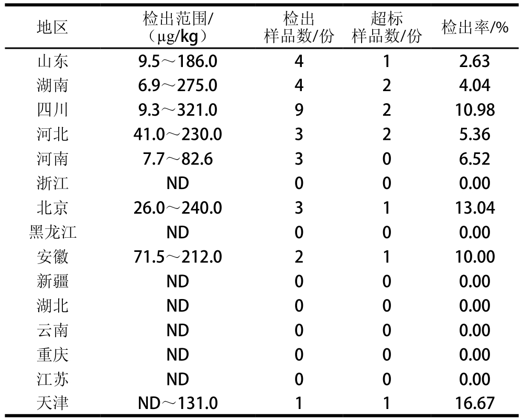Select the 云南 region cell
The width and height of the screenshot is (523, 420).
(x=52, y=330)
